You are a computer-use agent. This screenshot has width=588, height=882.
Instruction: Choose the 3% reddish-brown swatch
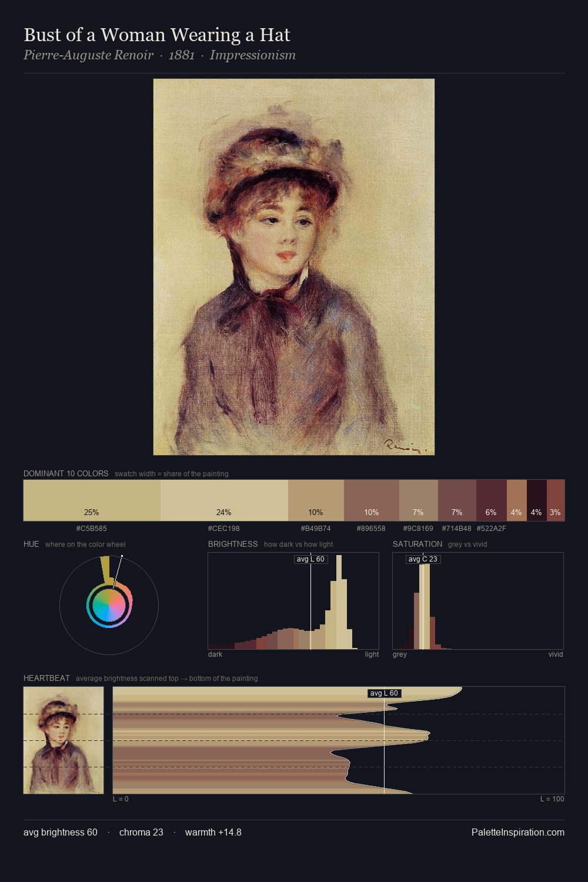point(556,500)
